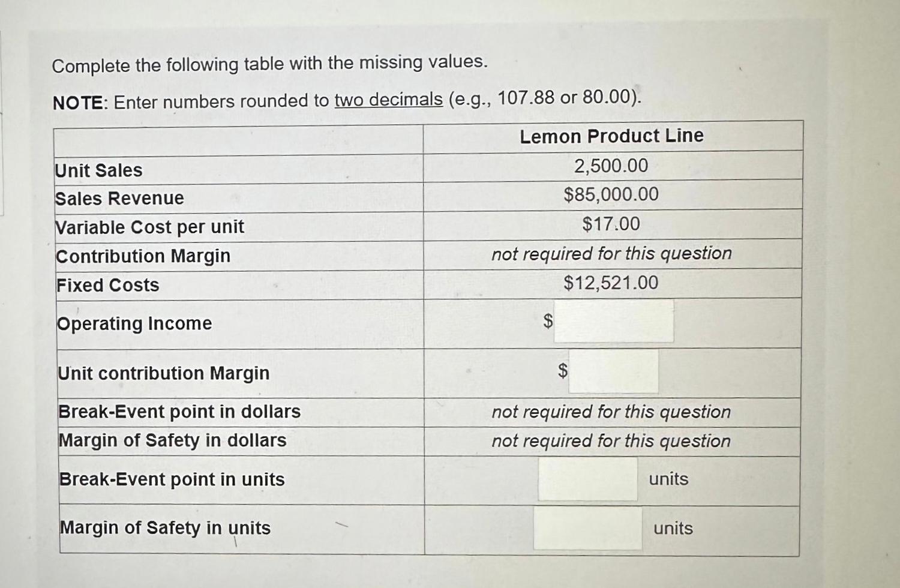
Task: Select the Unit Sales value 2,500.00
Action: 611,166
